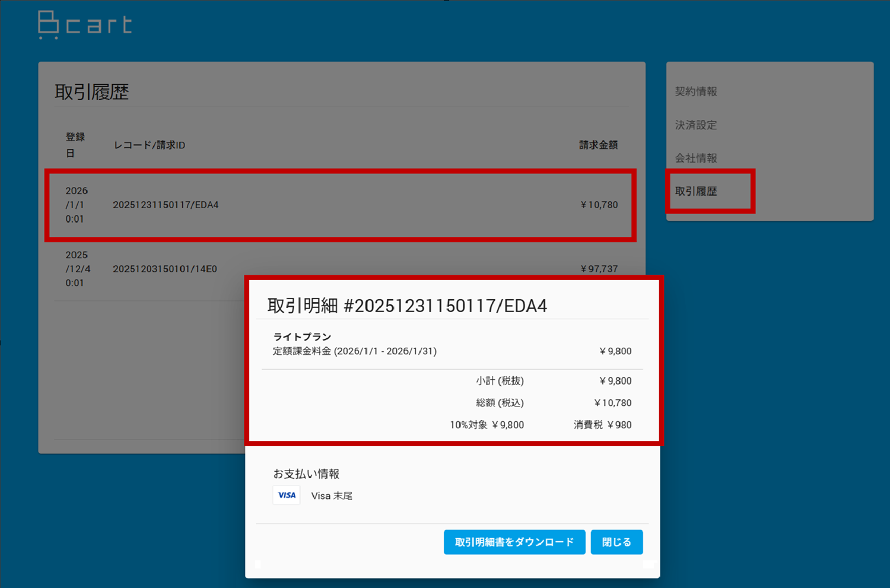Click the Visa 末尾 payment text

click(x=332, y=496)
